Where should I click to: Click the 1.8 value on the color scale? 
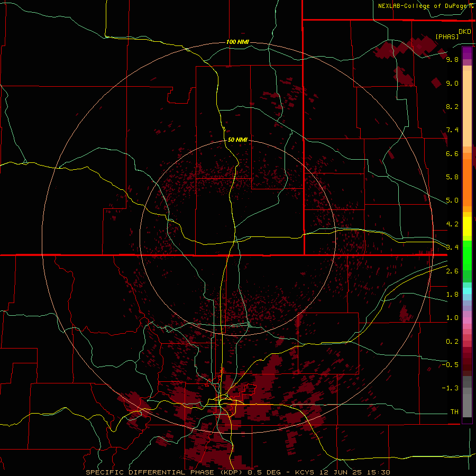point(452,295)
